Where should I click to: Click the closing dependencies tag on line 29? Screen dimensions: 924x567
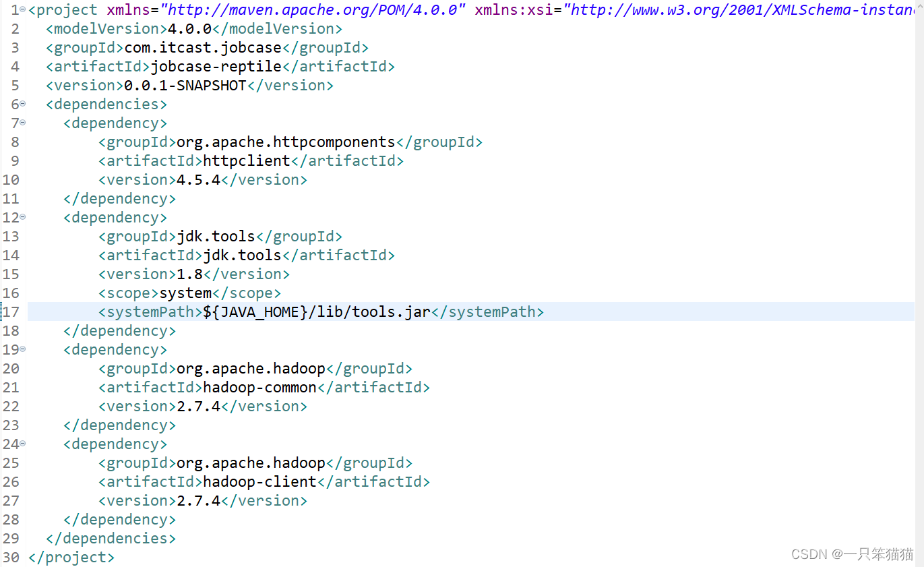pyautogui.click(x=111, y=539)
